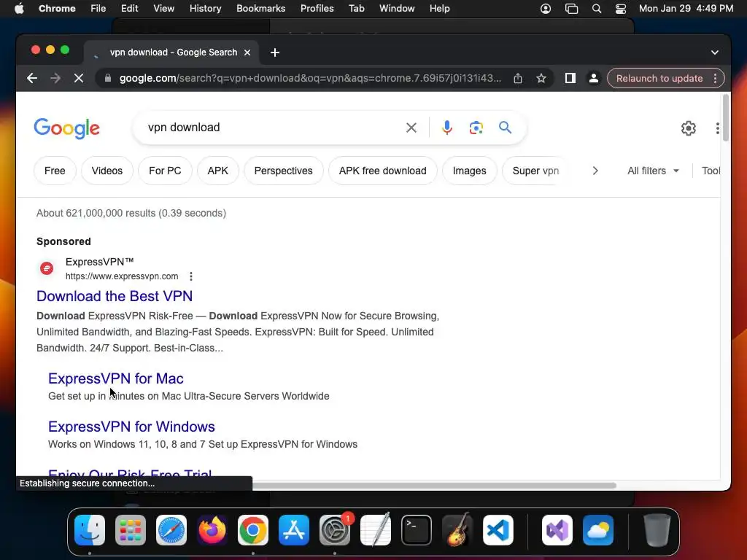Select the Videos filter chip

click(107, 171)
